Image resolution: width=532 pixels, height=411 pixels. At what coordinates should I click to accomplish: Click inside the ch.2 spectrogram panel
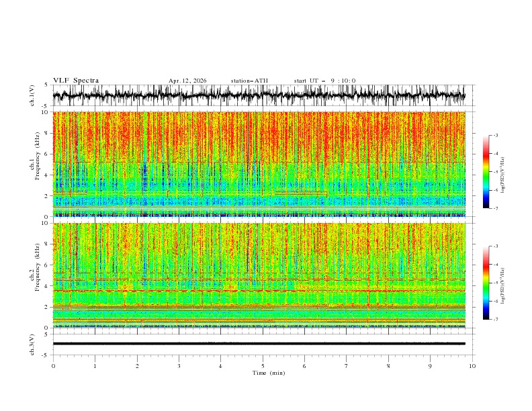pos(259,275)
